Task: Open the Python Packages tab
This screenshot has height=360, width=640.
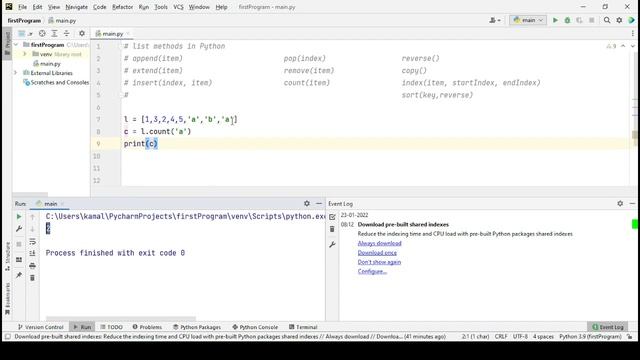Action: click(x=197, y=327)
